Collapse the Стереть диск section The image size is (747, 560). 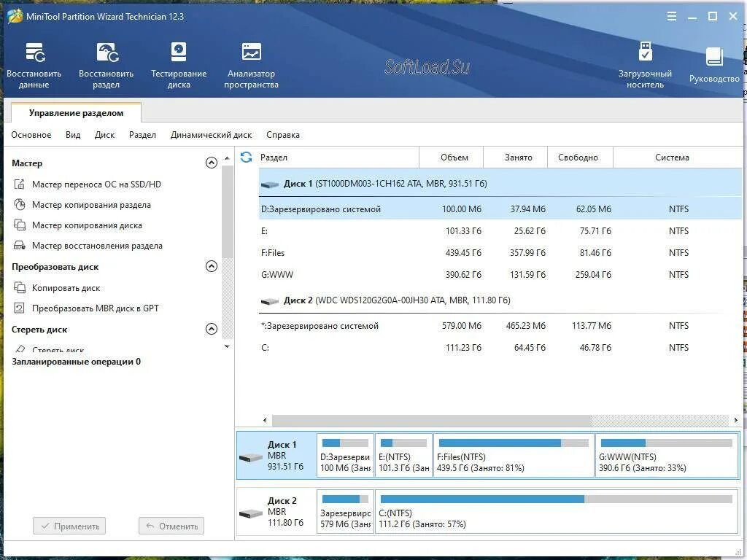coord(212,329)
